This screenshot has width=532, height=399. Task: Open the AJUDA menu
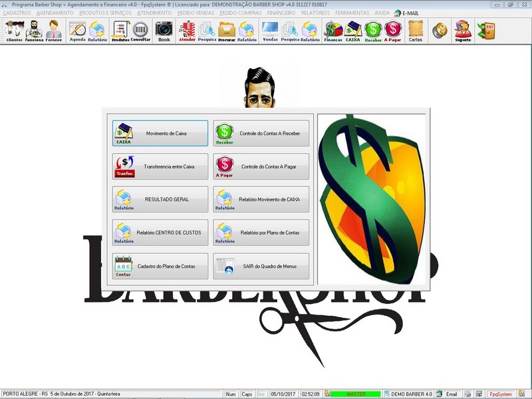(382, 13)
